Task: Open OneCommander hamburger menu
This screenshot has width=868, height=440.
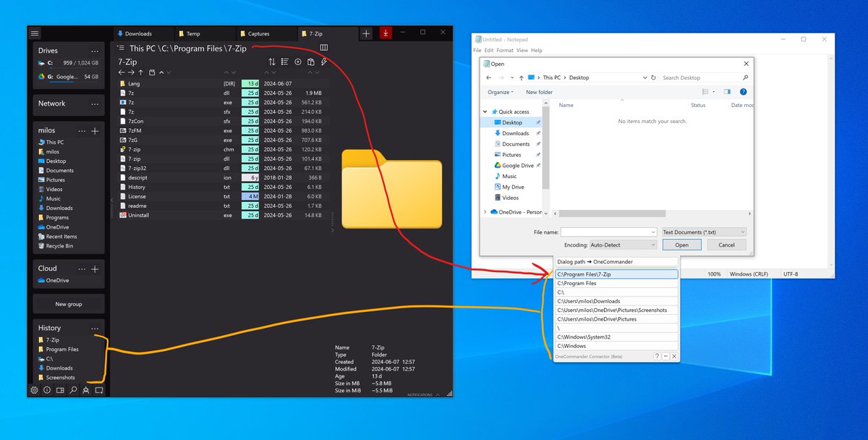Action: (x=35, y=33)
